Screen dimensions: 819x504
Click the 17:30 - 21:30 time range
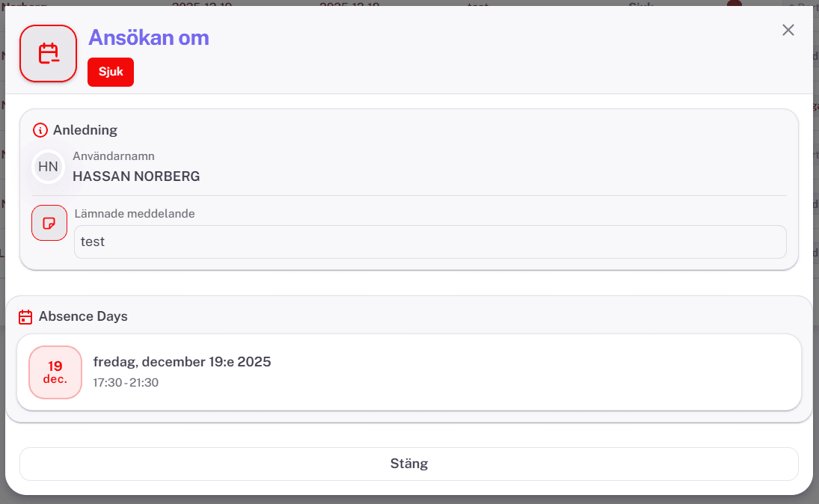(126, 383)
